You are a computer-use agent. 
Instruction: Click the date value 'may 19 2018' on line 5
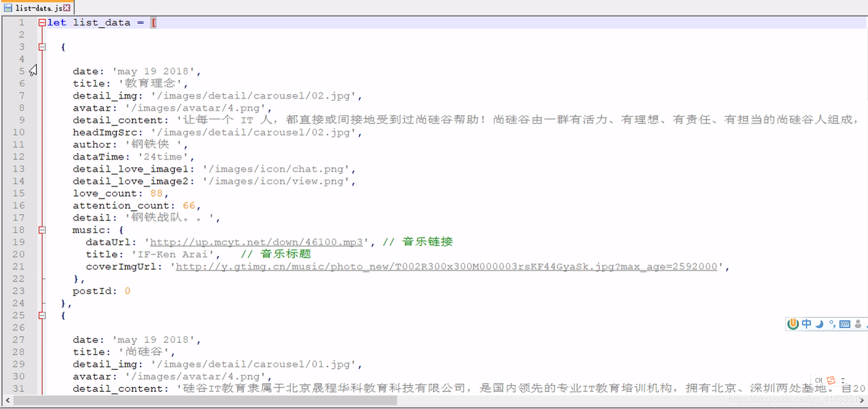coord(153,72)
